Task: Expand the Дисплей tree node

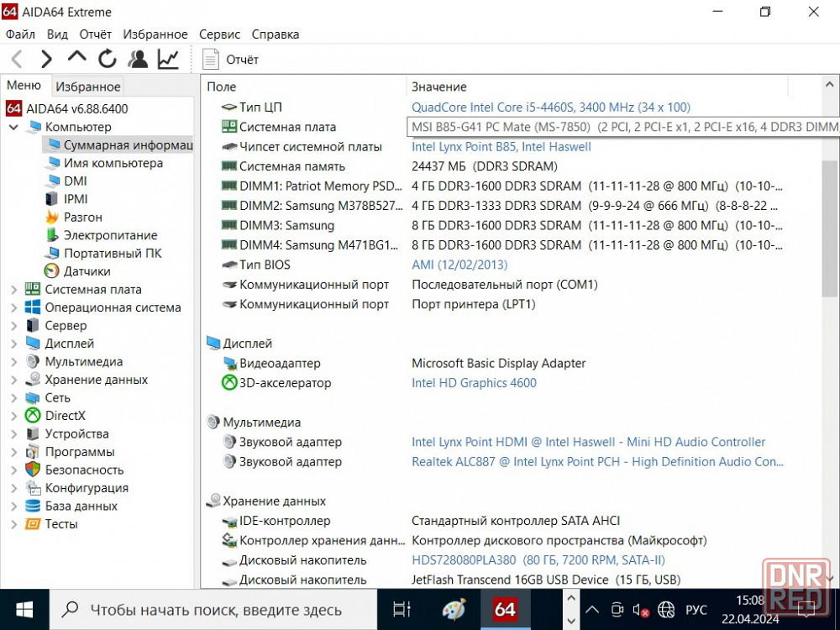Action: click(14, 344)
